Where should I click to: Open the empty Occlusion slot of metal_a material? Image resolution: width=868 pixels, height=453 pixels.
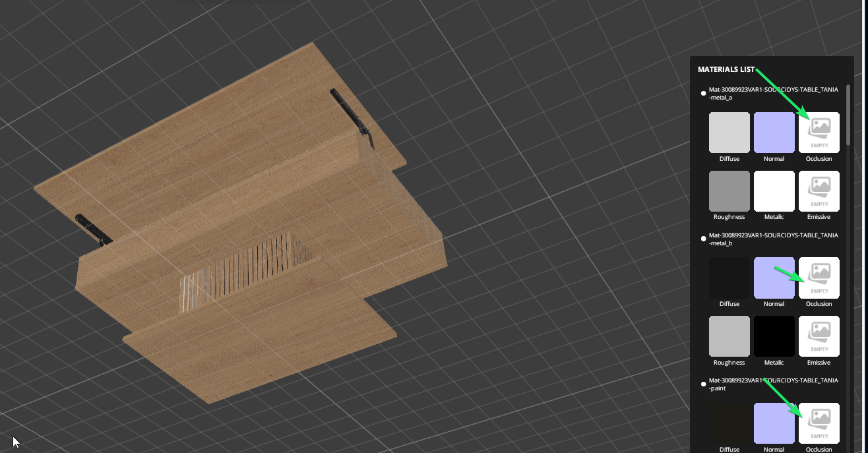pyautogui.click(x=819, y=133)
